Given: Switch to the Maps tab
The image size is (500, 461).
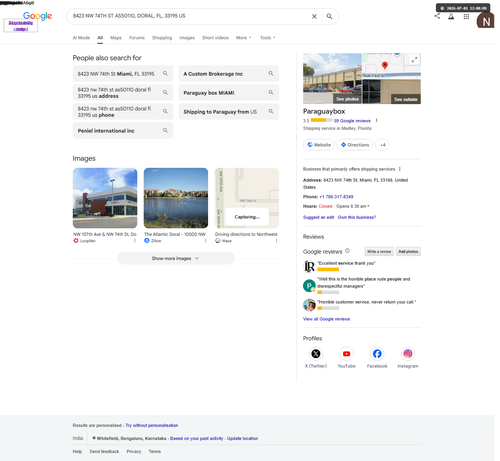Looking at the screenshot, I should pos(116,38).
